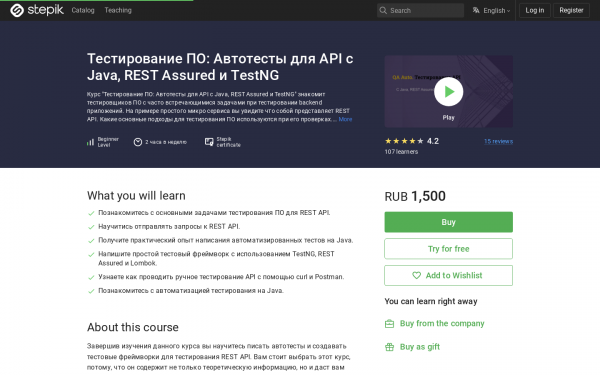Screen dimensions: 600x375
Task: Open the Stepik logo home link
Action: coord(37,10)
